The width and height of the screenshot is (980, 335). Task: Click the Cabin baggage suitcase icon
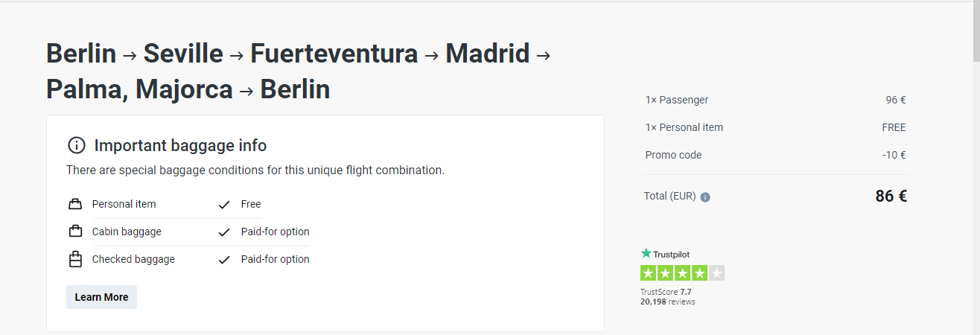pyautogui.click(x=74, y=232)
